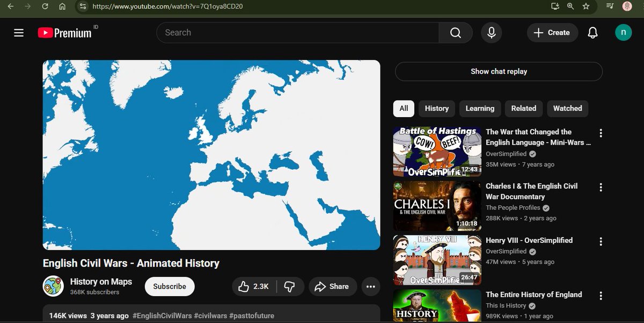The width and height of the screenshot is (644, 323).
Task: Open options for Charles I documentary
Action: pyautogui.click(x=601, y=187)
